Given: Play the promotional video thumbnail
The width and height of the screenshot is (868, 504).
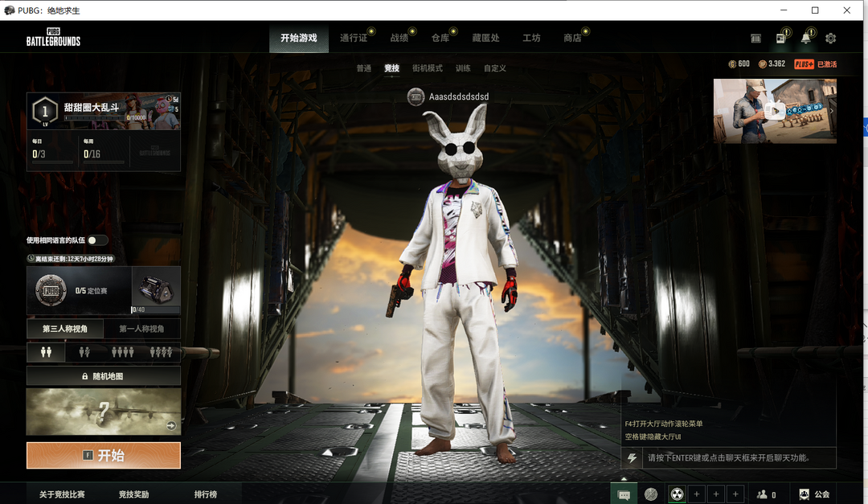Looking at the screenshot, I should pos(774,111).
